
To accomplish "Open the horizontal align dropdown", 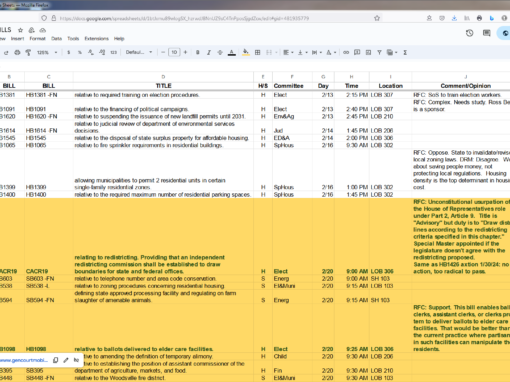I will [288, 53].
